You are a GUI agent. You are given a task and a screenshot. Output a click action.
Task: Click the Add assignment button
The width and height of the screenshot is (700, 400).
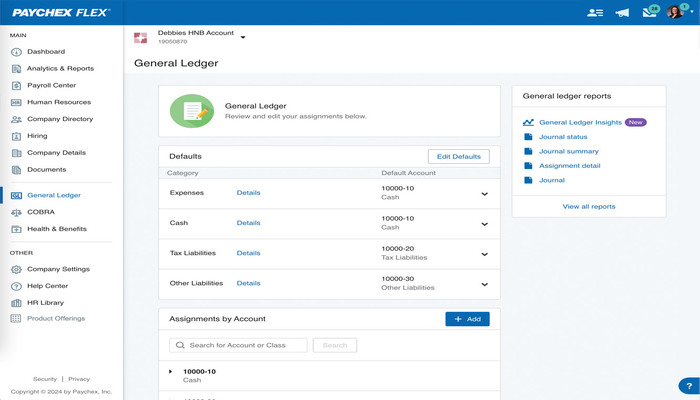(x=467, y=319)
